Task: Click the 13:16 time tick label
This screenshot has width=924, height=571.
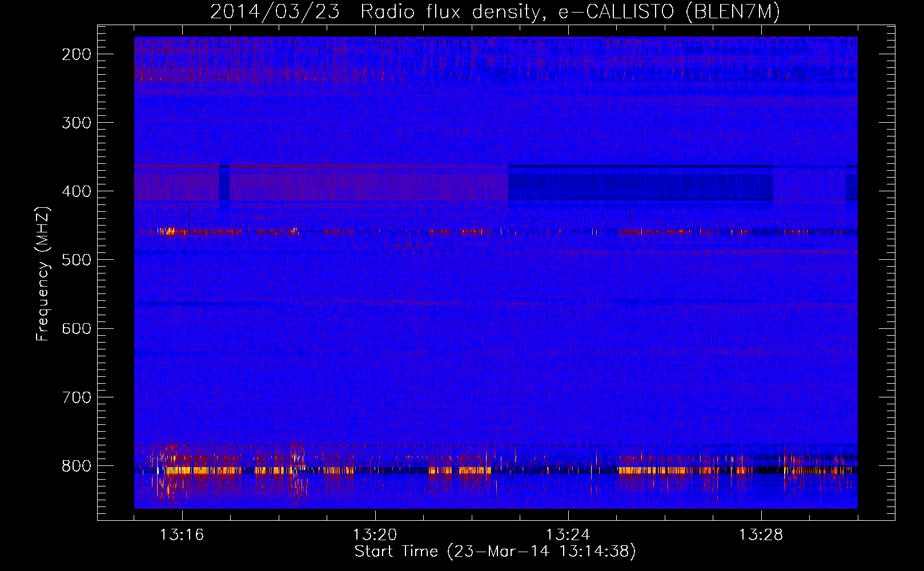Action: point(182,535)
